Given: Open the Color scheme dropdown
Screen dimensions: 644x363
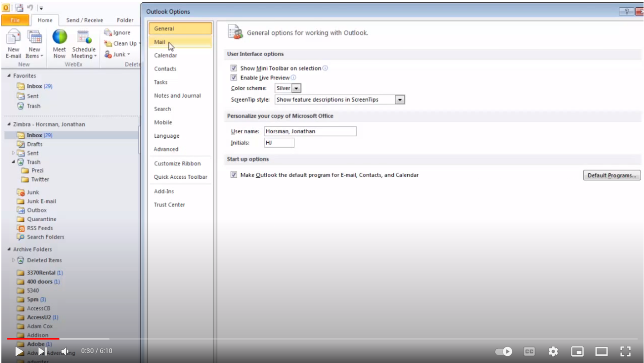Looking at the screenshot, I should coord(296,88).
